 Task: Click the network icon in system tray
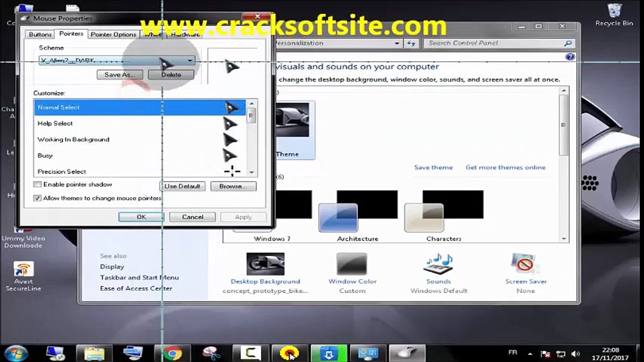click(561, 354)
